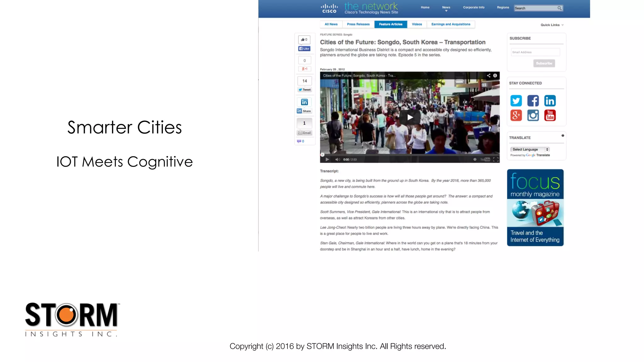Image resolution: width=644 pixels, height=362 pixels.
Task: Click the Email Address subscribe field
Action: pos(536,52)
